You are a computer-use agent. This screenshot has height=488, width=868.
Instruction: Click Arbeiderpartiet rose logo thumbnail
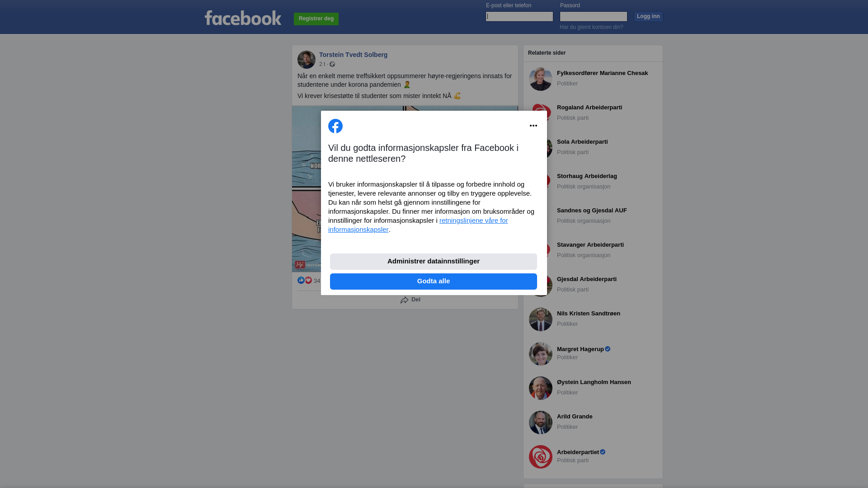[541, 457]
